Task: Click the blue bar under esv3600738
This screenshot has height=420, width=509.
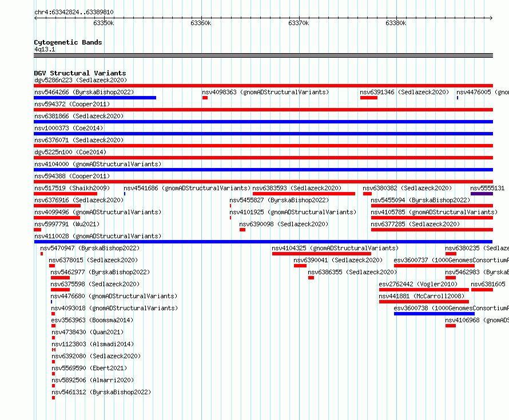Action: pos(434,314)
